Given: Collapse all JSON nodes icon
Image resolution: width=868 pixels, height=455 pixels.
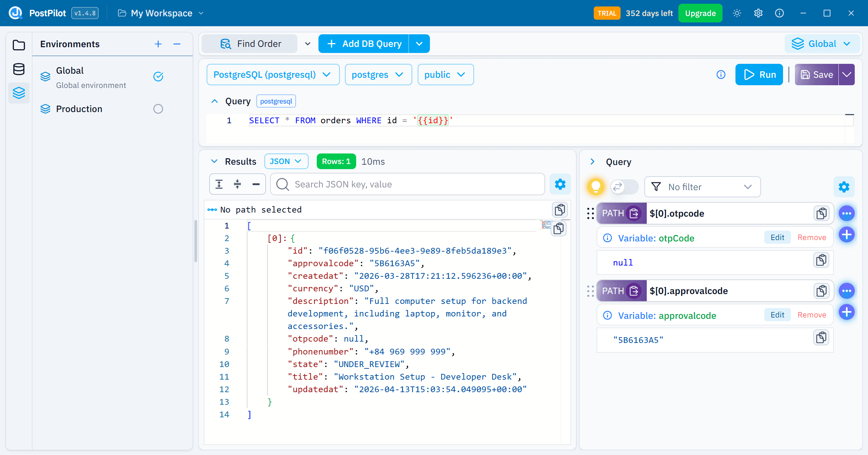Looking at the screenshot, I should (238, 184).
